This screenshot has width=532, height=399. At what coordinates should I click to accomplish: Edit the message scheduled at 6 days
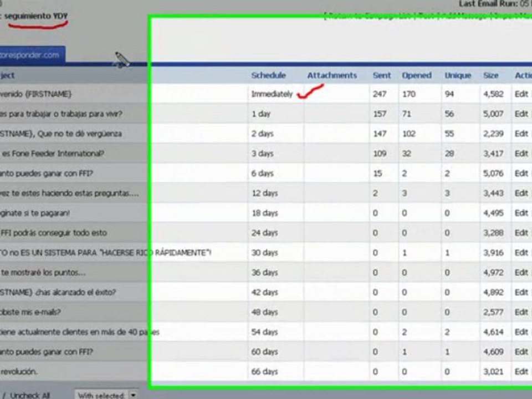(521, 173)
